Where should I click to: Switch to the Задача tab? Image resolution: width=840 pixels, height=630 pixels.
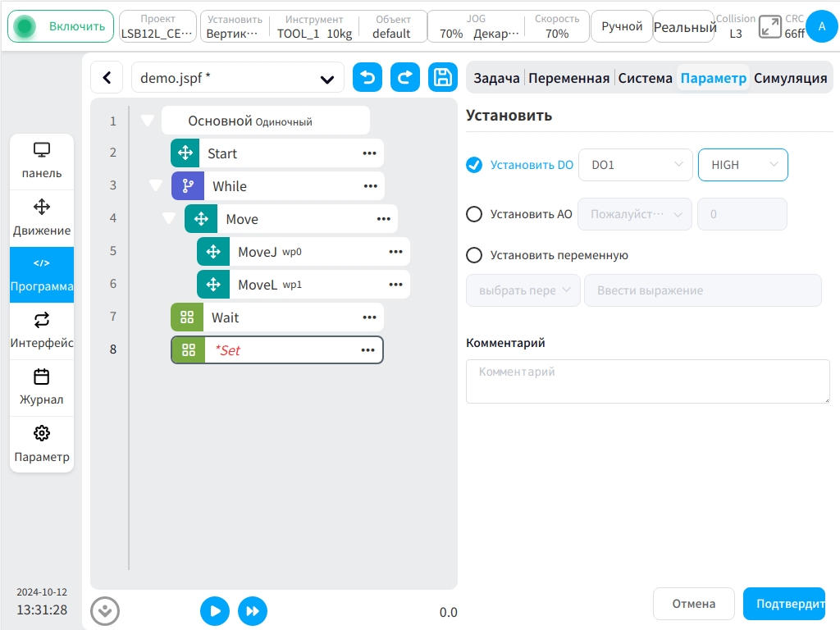coord(496,78)
